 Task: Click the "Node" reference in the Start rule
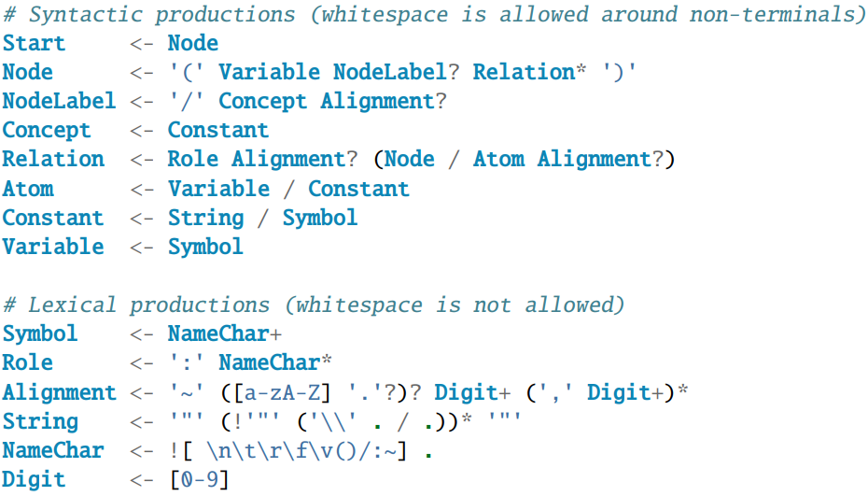[193, 43]
